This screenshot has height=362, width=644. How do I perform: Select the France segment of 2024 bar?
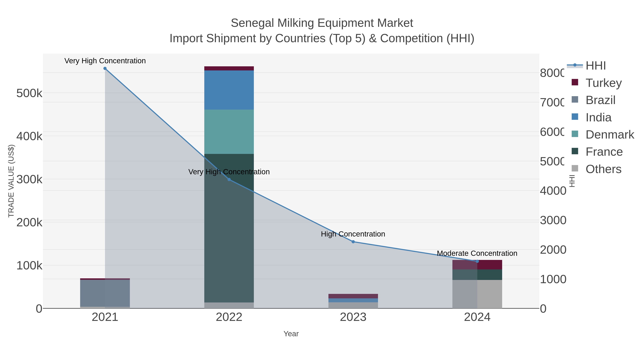477,275
